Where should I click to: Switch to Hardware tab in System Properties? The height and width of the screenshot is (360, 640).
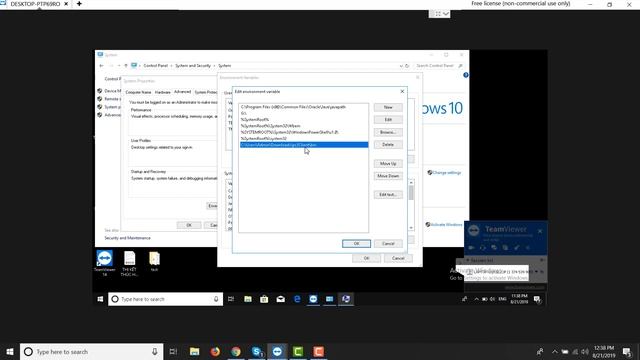tap(162, 92)
